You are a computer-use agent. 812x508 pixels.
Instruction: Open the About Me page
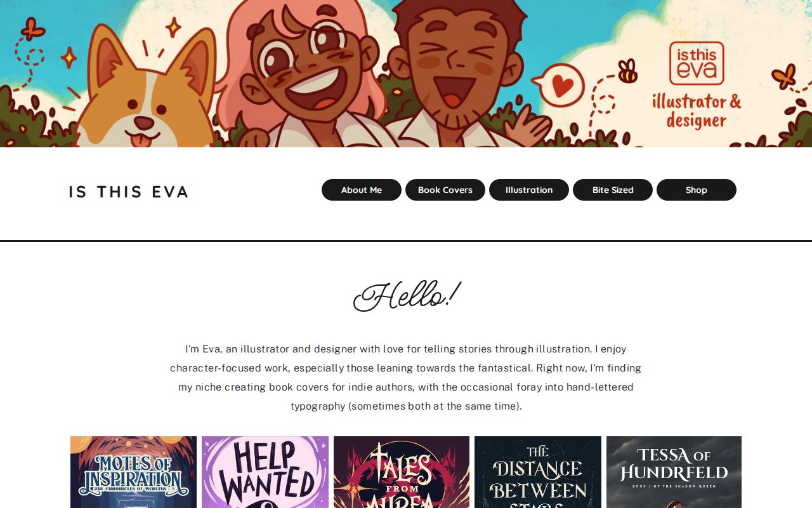coord(362,190)
